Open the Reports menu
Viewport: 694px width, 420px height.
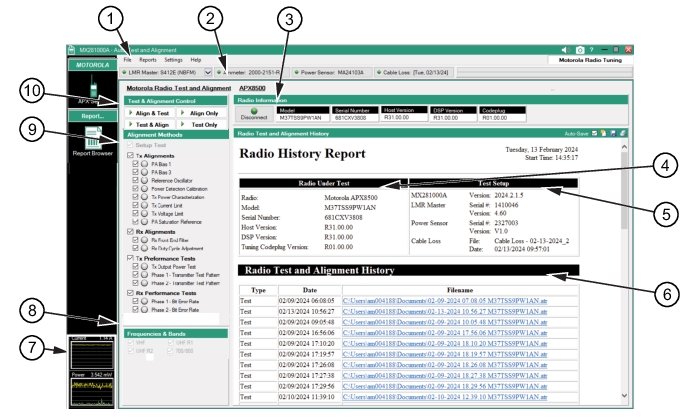pos(148,60)
